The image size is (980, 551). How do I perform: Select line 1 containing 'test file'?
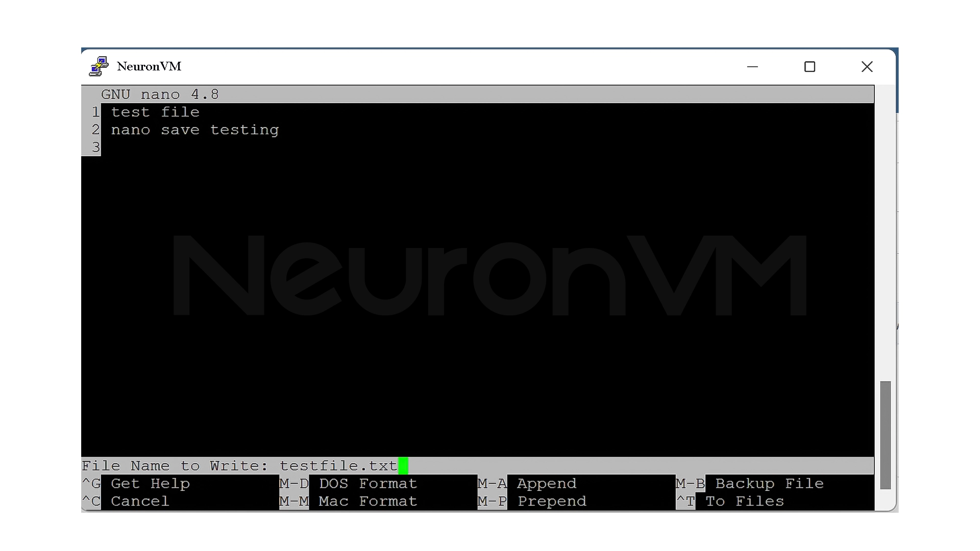pos(156,112)
